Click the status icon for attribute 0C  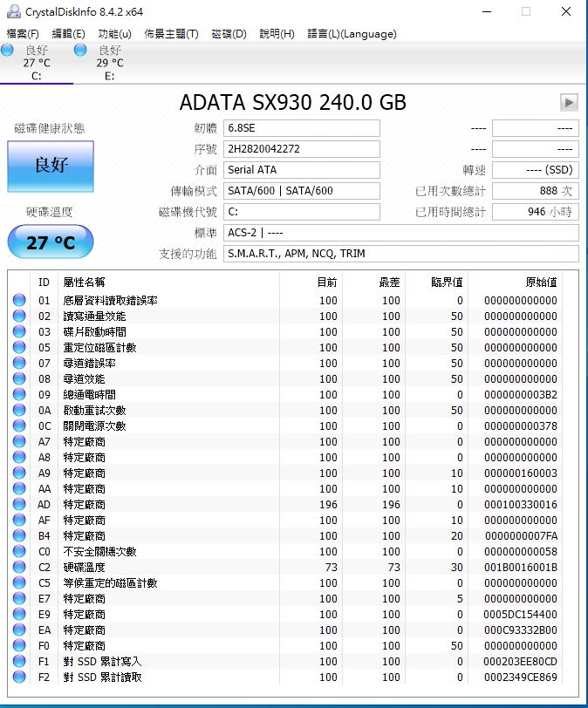[19, 425]
